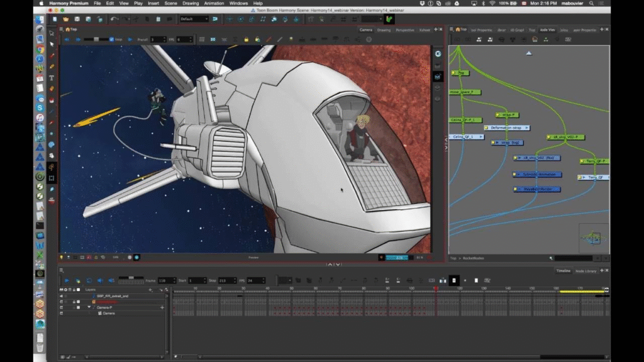
Task: Toggle the timeline sound icon
Action: point(112,280)
